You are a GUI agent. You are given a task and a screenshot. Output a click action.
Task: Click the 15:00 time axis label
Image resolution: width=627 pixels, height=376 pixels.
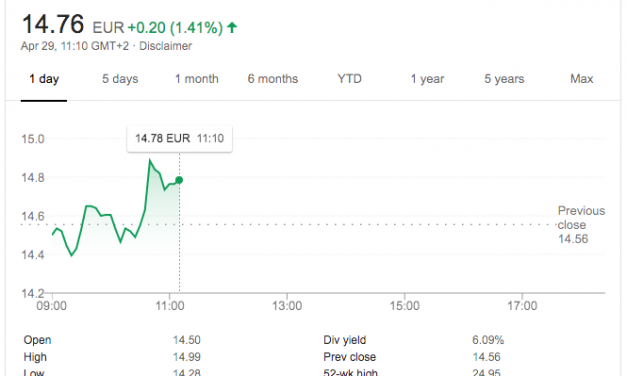tap(404, 306)
